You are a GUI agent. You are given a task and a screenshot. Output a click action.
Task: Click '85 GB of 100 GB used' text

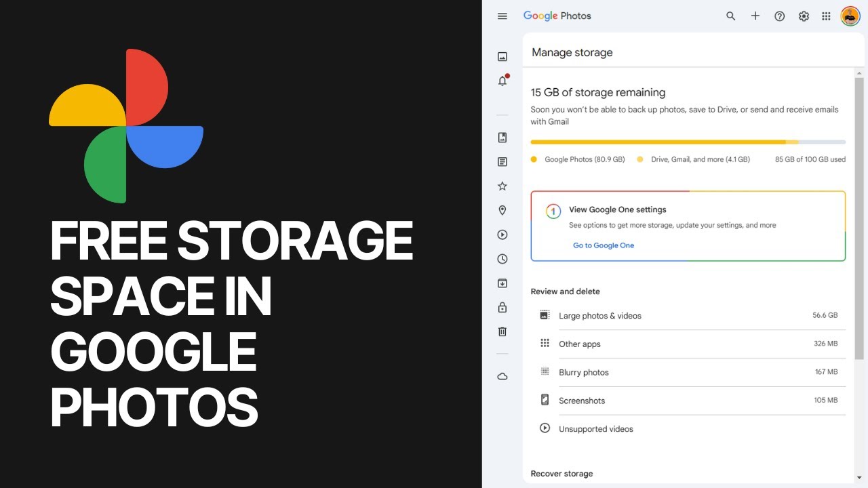(x=810, y=159)
